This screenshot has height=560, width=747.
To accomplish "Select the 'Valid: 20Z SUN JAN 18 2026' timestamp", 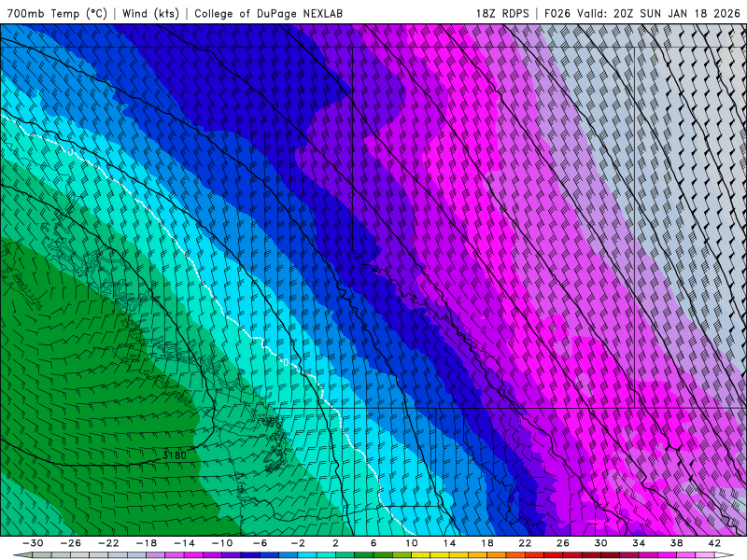I will click(659, 13).
